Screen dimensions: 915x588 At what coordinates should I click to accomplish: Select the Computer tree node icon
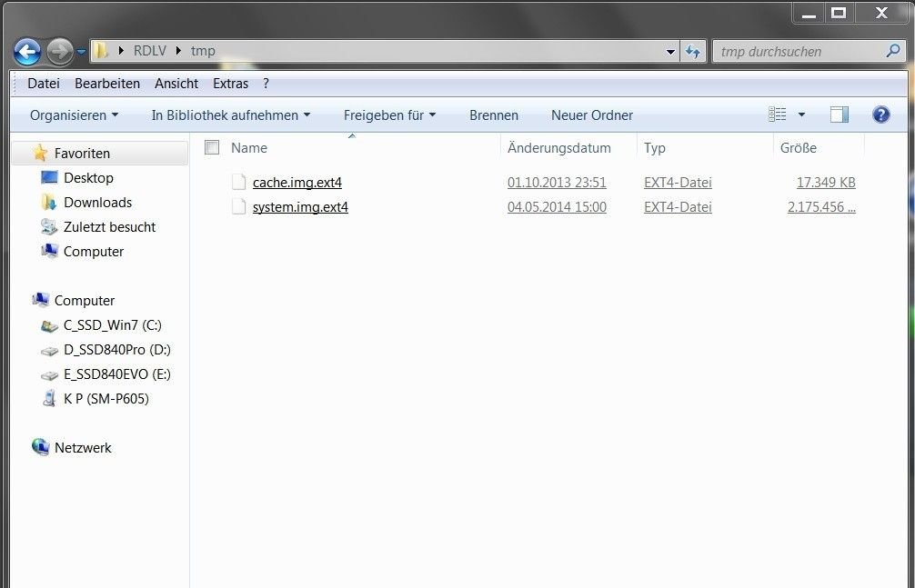click(40, 300)
